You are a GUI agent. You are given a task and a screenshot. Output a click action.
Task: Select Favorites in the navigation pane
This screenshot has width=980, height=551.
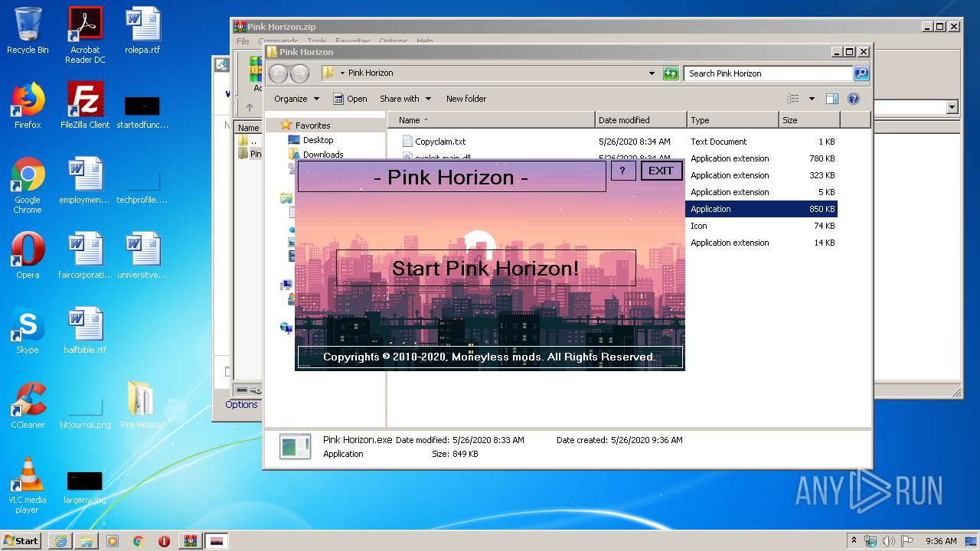coord(312,126)
